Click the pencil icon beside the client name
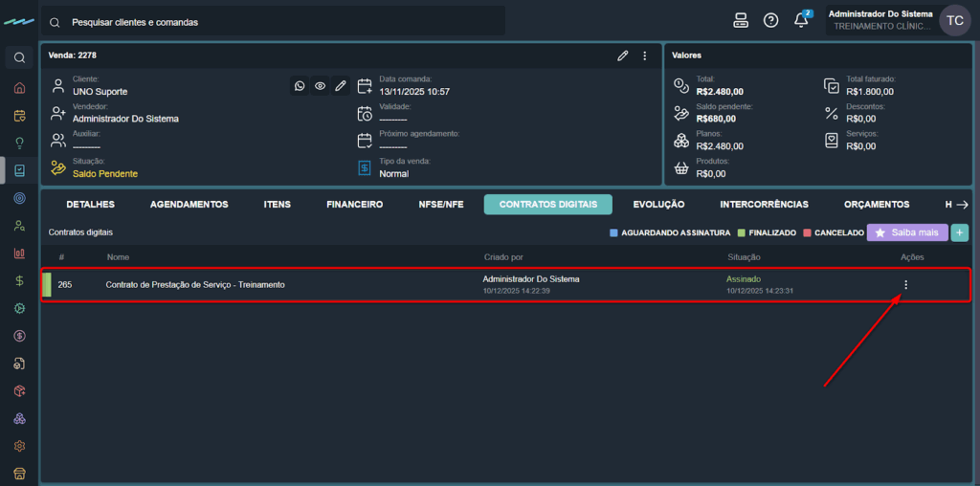This screenshot has width=980, height=486. click(x=340, y=86)
